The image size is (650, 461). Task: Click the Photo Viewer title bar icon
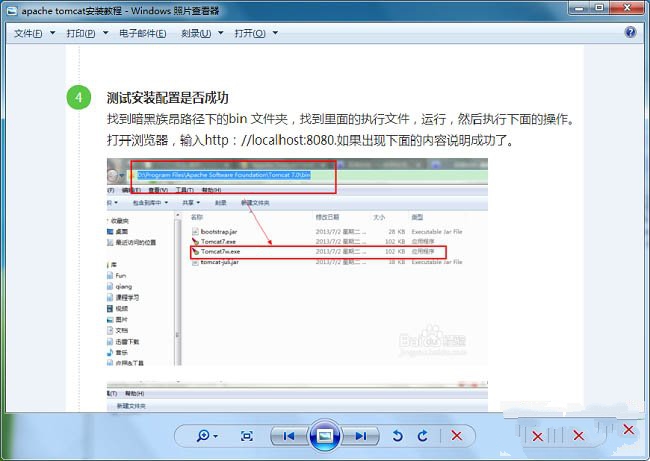pos(12,11)
